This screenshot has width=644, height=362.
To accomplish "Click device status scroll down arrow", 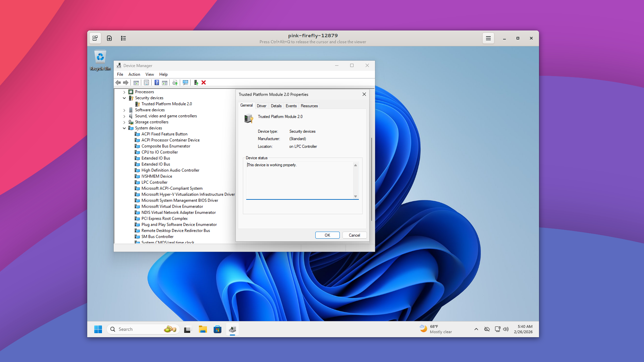I will (x=356, y=196).
